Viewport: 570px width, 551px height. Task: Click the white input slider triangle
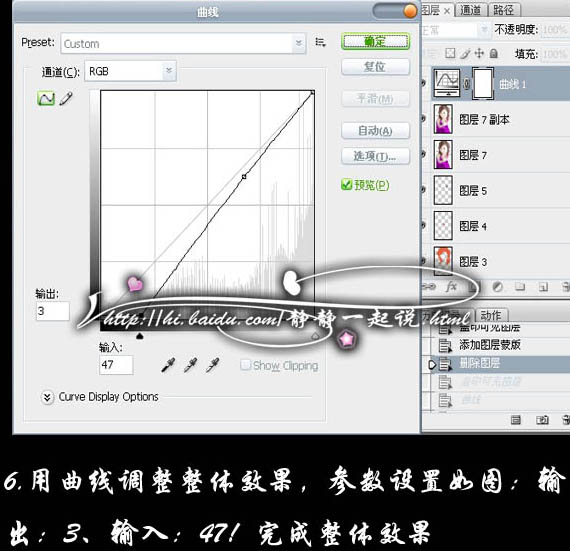(315, 336)
